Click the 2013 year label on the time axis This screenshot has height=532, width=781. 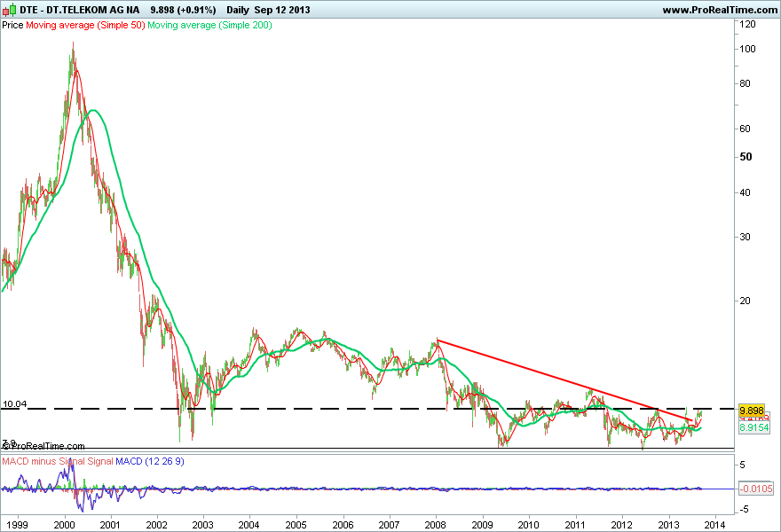(668, 525)
